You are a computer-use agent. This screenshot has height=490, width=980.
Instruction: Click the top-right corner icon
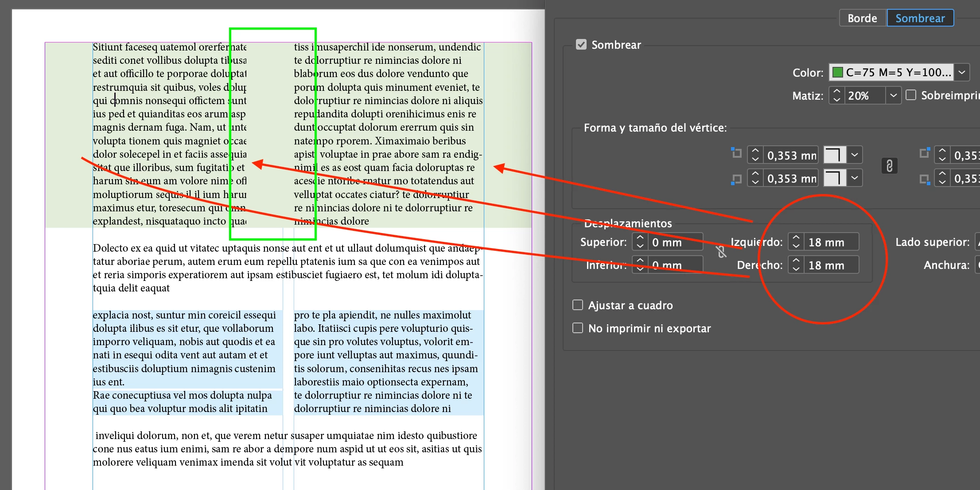tap(924, 153)
